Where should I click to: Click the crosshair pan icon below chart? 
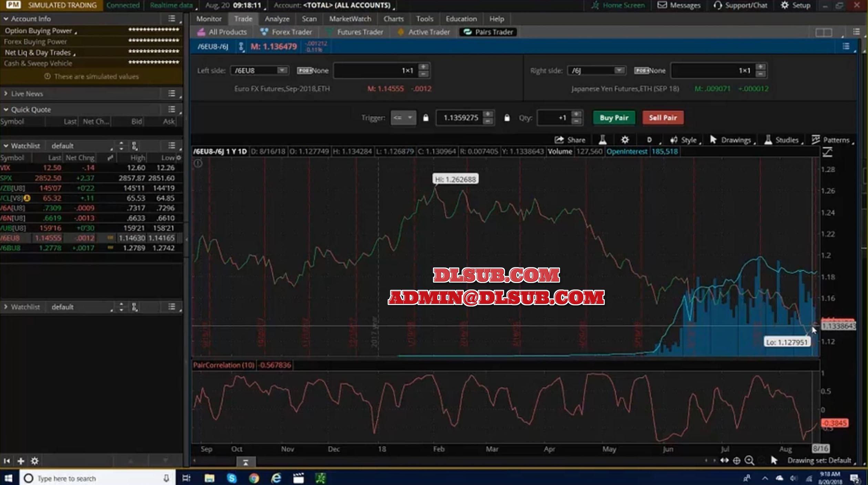736,461
